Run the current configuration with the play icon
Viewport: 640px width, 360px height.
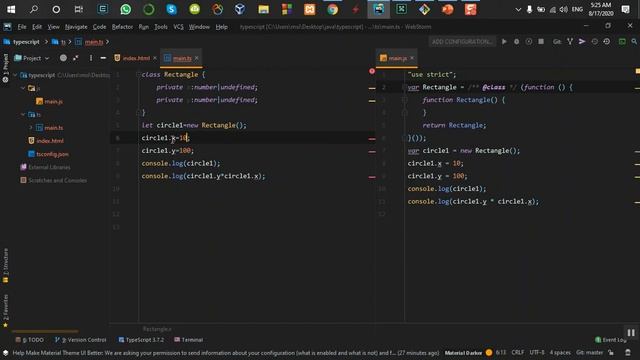tap(504, 42)
